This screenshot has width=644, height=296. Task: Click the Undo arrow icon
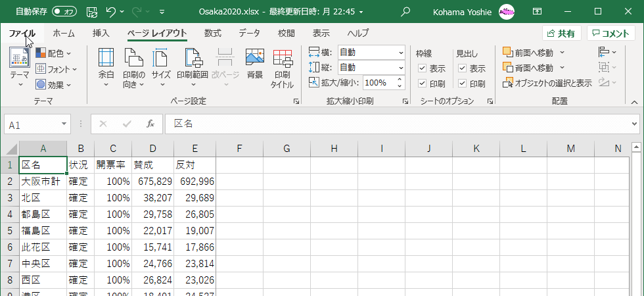click(111, 12)
